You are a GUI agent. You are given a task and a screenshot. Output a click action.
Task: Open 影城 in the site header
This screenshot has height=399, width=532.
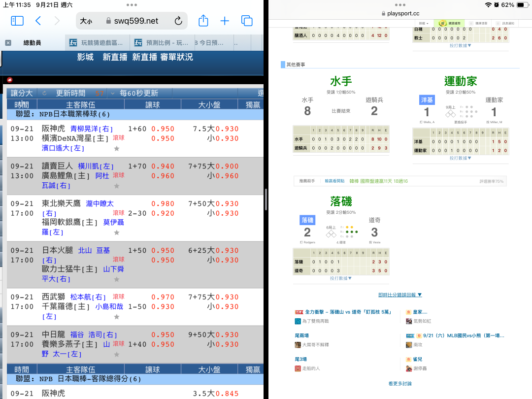85,57
